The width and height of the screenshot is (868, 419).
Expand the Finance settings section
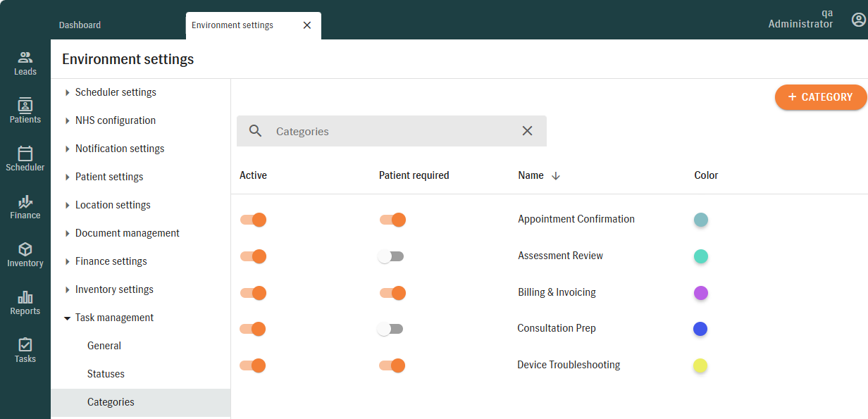pos(68,261)
